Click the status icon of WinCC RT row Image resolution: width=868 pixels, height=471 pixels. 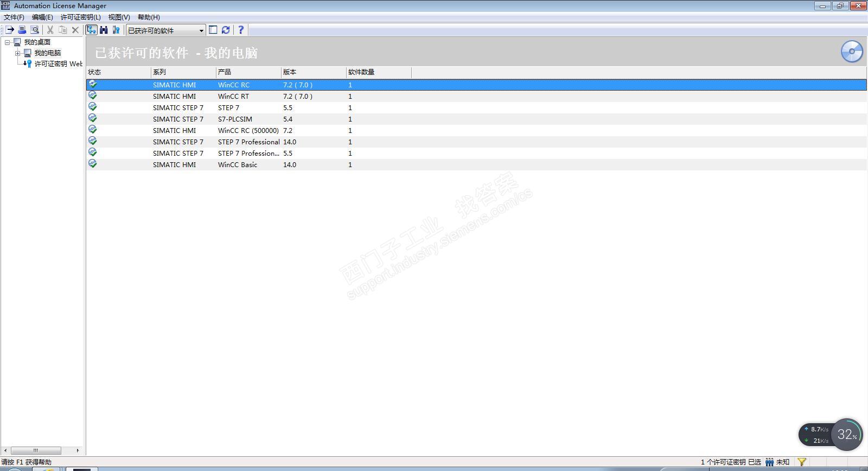[x=93, y=96]
